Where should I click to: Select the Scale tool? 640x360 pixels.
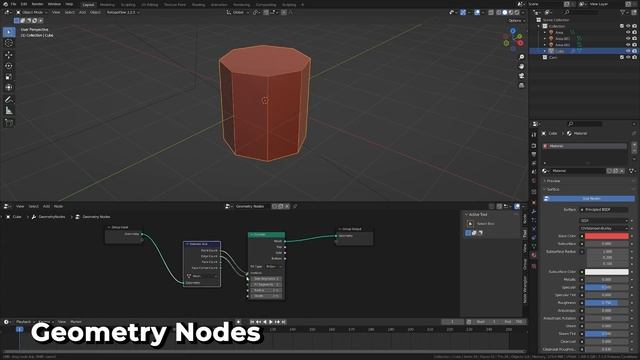click(x=9, y=77)
